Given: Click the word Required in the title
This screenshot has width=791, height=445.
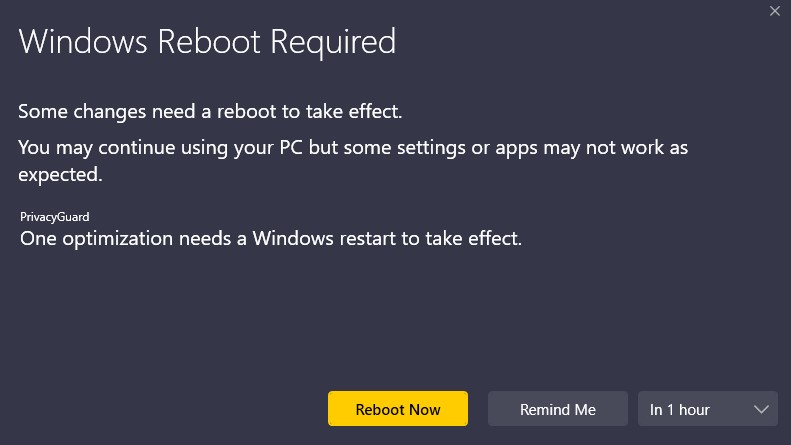Looking at the screenshot, I should click(x=333, y=42).
